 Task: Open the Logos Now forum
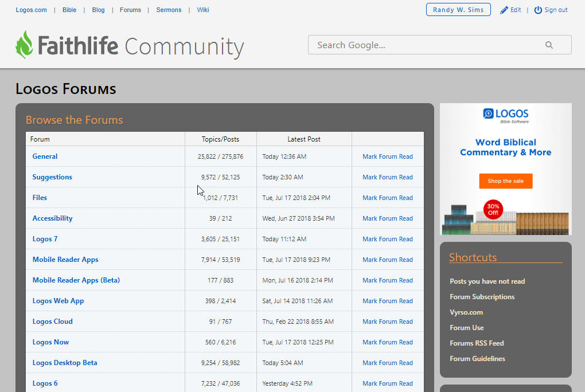[50, 342]
